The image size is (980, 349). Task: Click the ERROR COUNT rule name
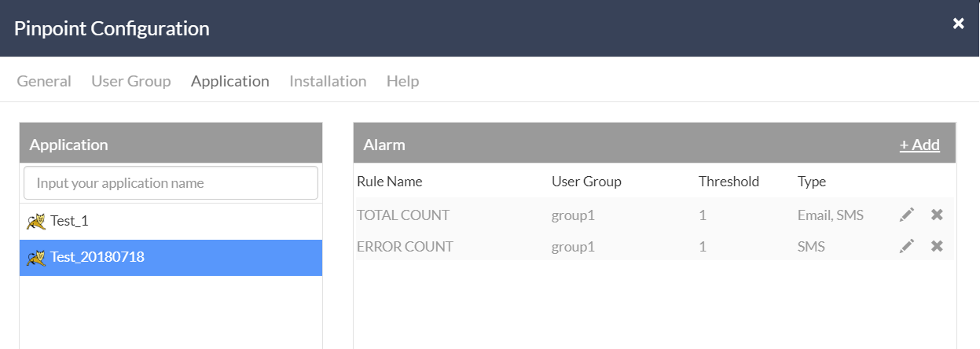coord(405,246)
